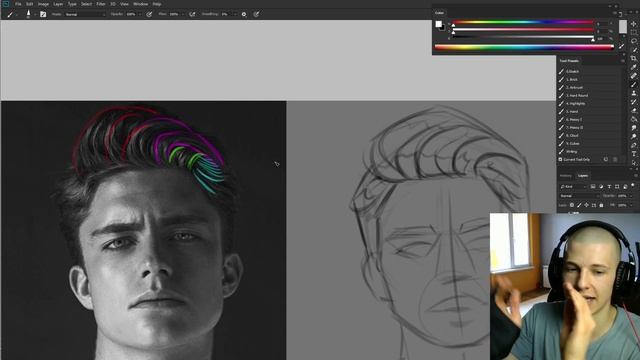Image resolution: width=640 pixels, height=360 pixels.
Task: Toggle lock position
Action: pyautogui.click(x=587, y=205)
